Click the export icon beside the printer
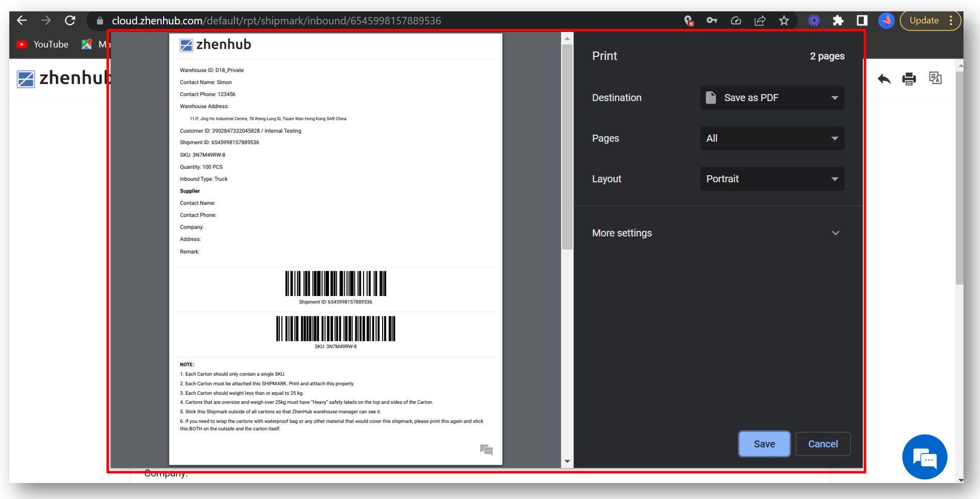 point(935,78)
